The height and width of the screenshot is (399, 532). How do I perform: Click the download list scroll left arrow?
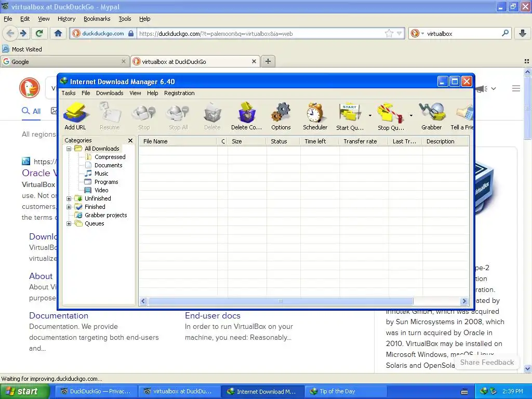(x=143, y=301)
